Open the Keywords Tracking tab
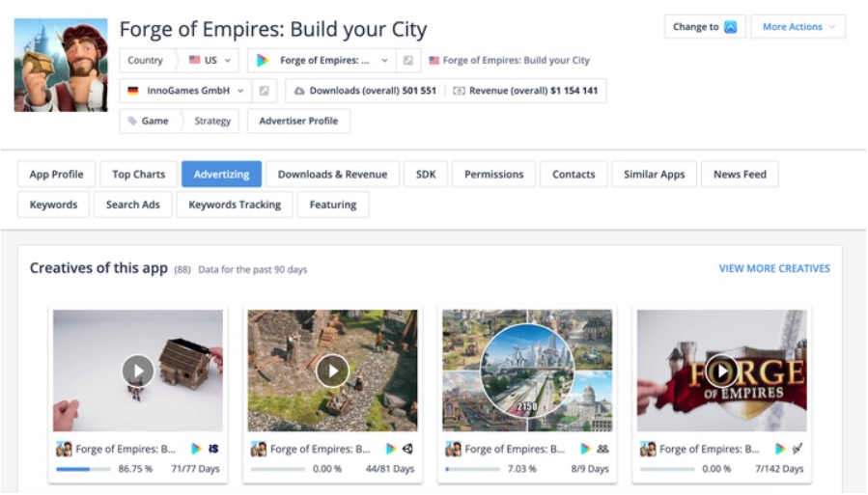This screenshot has width=868, height=495. [x=235, y=205]
